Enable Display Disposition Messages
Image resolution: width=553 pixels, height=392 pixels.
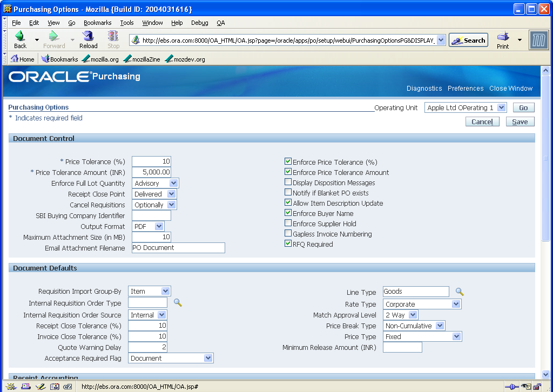(x=288, y=183)
